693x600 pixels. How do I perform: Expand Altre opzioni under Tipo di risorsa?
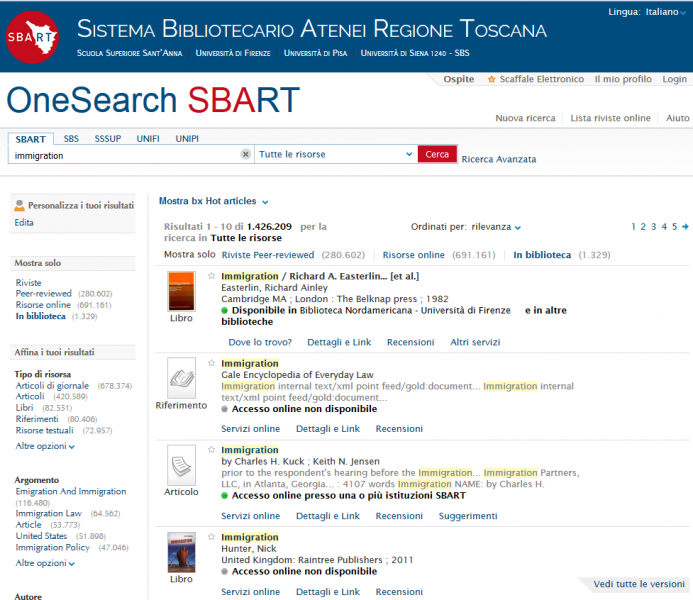(x=45, y=446)
